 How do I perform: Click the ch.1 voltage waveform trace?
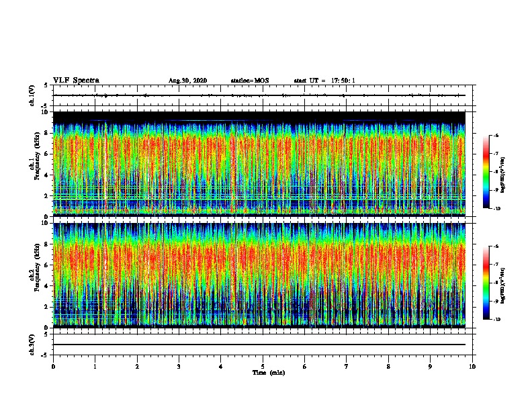(259, 95)
